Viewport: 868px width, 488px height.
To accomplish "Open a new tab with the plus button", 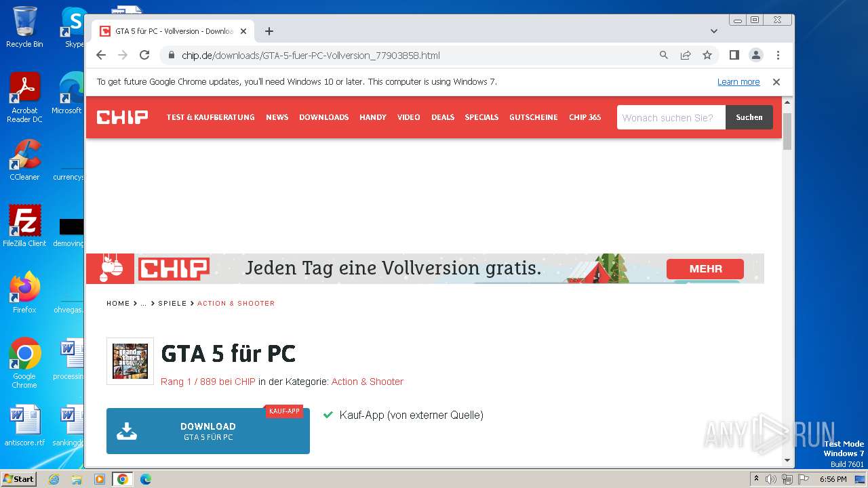I will [269, 31].
